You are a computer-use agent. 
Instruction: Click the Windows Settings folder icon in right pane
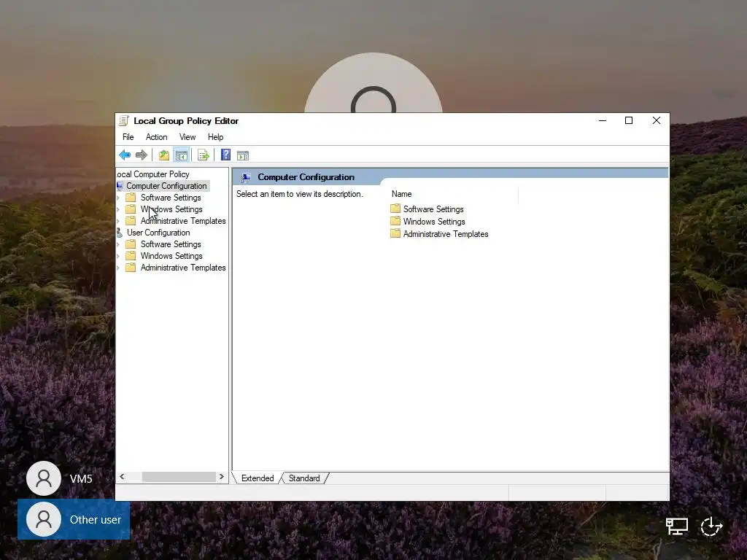click(395, 221)
